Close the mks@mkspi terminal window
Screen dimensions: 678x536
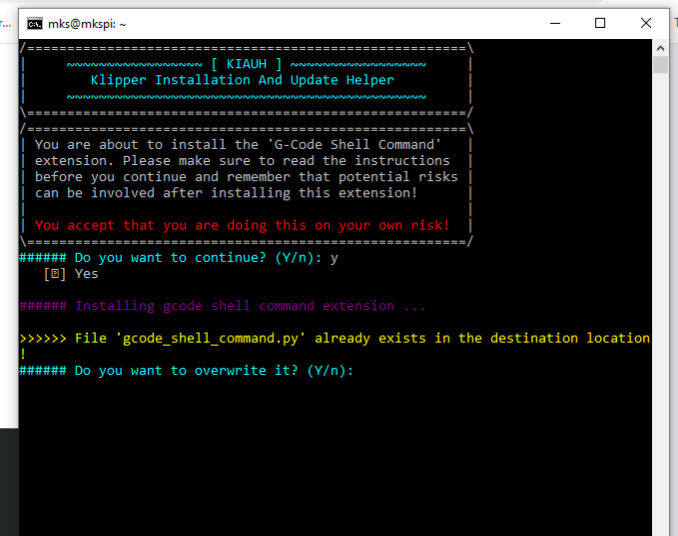pyautogui.click(x=646, y=23)
